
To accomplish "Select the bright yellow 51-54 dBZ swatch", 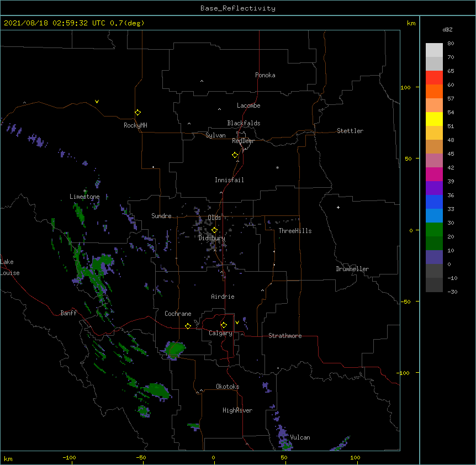I will pyautogui.click(x=434, y=119).
